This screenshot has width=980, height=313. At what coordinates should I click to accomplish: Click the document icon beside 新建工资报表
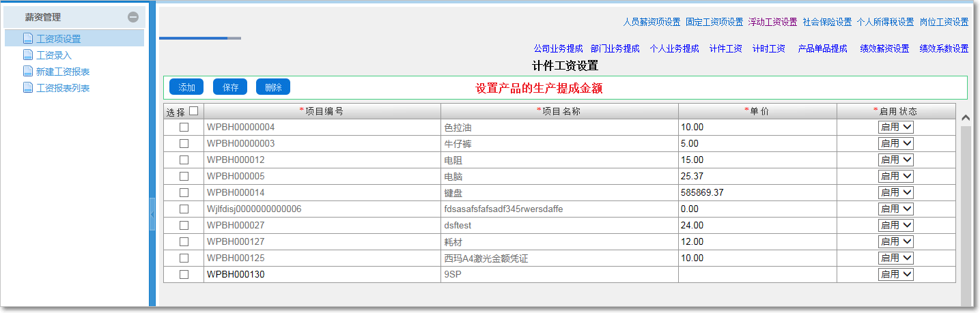[x=28, y=71]
